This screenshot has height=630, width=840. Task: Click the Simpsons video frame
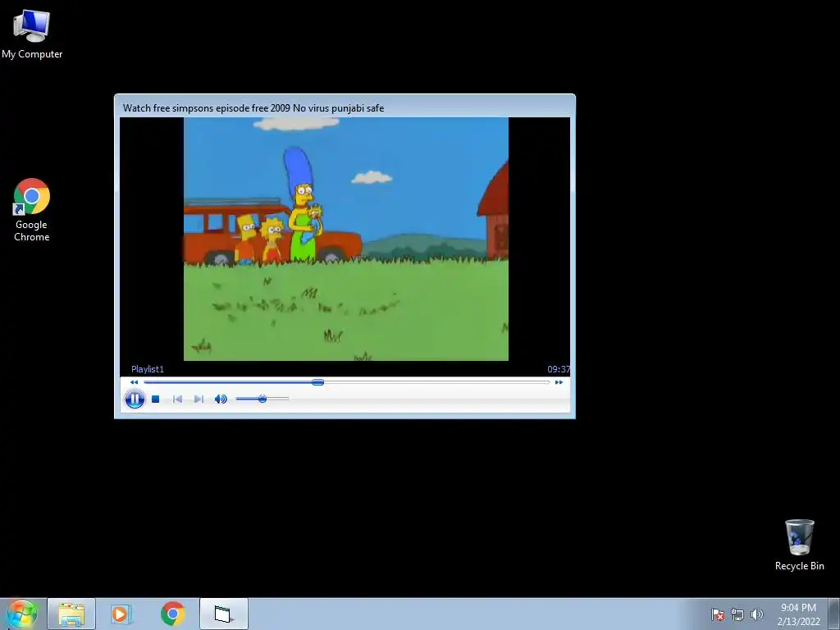click(x=346, y=239)
